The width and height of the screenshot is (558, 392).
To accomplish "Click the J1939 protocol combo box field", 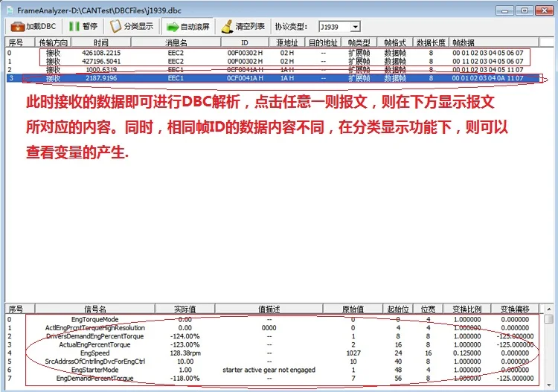I will coord(339,27).
